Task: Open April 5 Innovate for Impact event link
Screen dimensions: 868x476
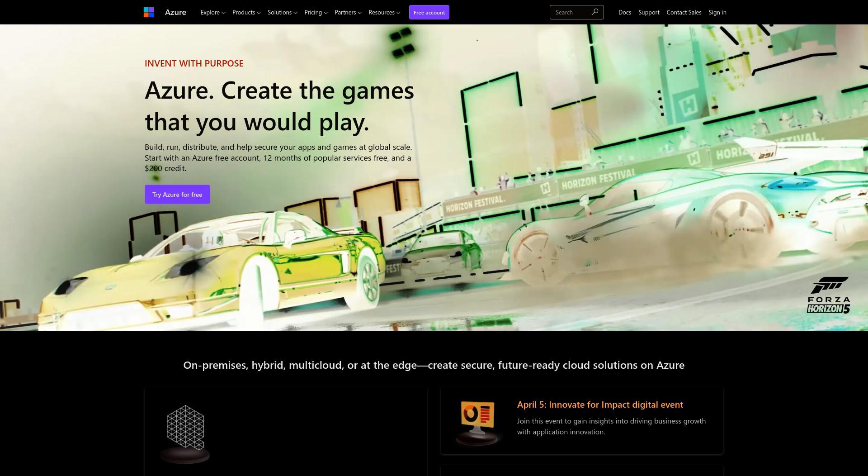Action: tap(600, 405)
